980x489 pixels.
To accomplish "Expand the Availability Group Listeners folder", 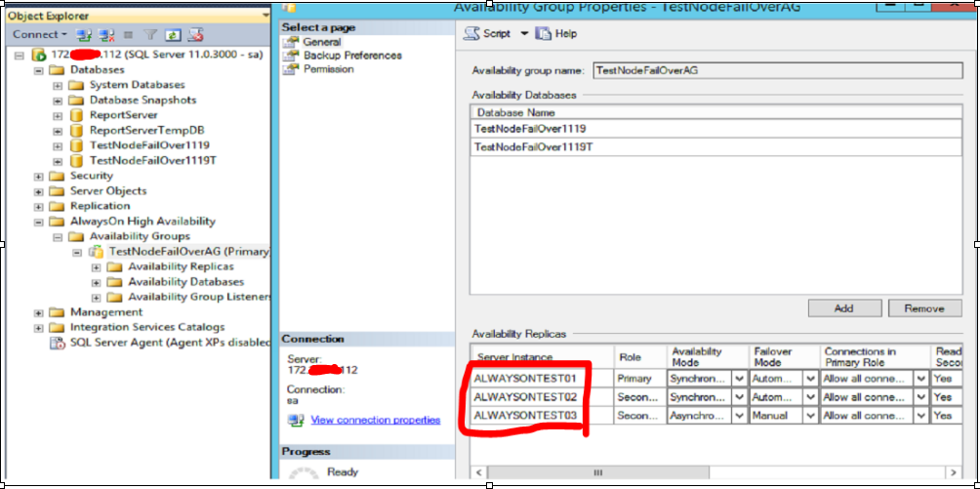I will click(97, 298).
